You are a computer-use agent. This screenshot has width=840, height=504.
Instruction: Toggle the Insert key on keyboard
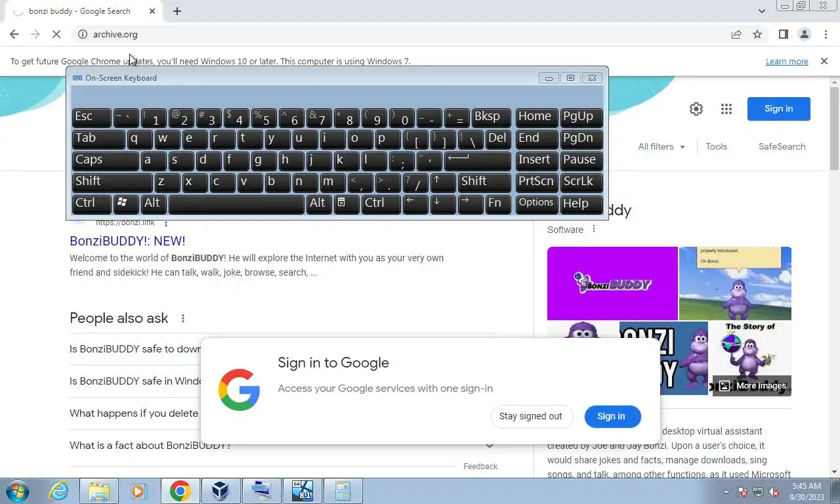click(x=537, y=161)
